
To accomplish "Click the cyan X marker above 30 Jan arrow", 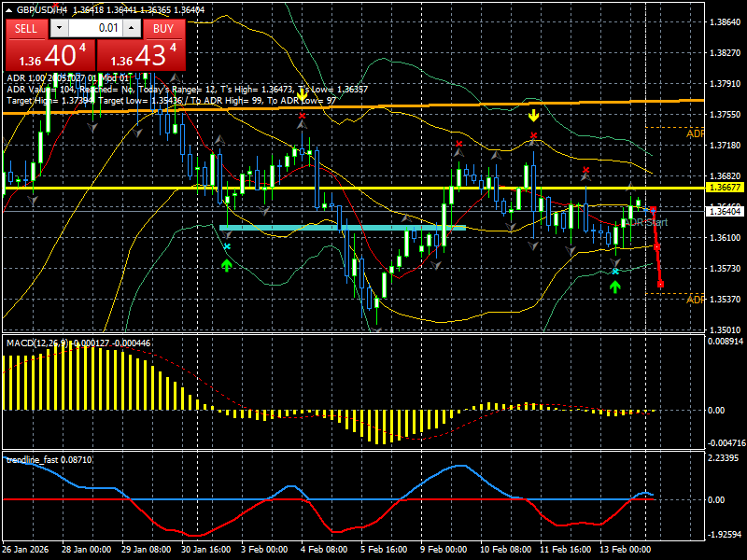I will [x=227, y=246].
